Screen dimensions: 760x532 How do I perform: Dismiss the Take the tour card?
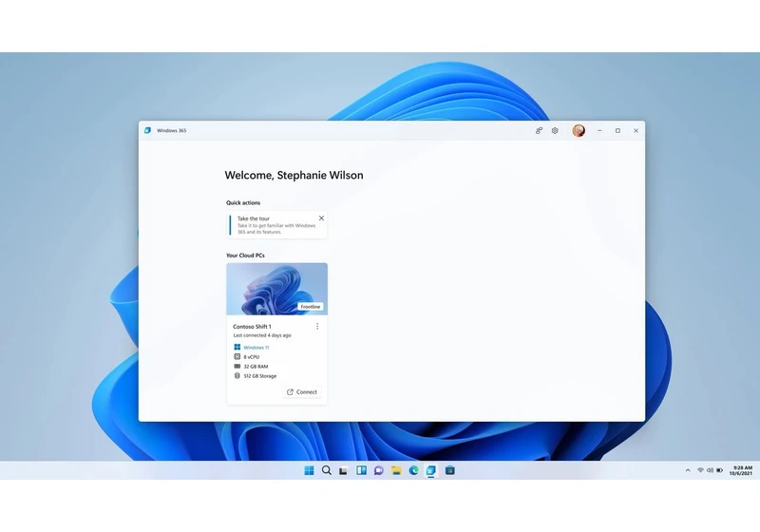tap(321, 218)
